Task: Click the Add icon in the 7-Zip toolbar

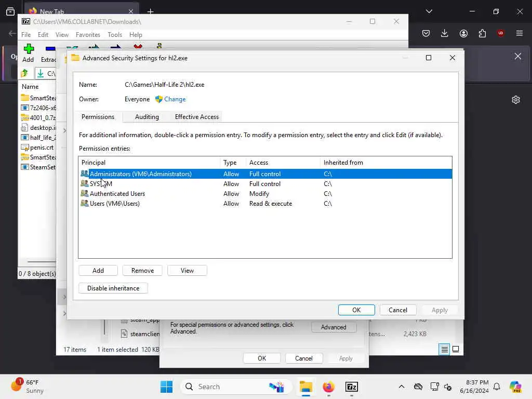Action: click(29, 48)
